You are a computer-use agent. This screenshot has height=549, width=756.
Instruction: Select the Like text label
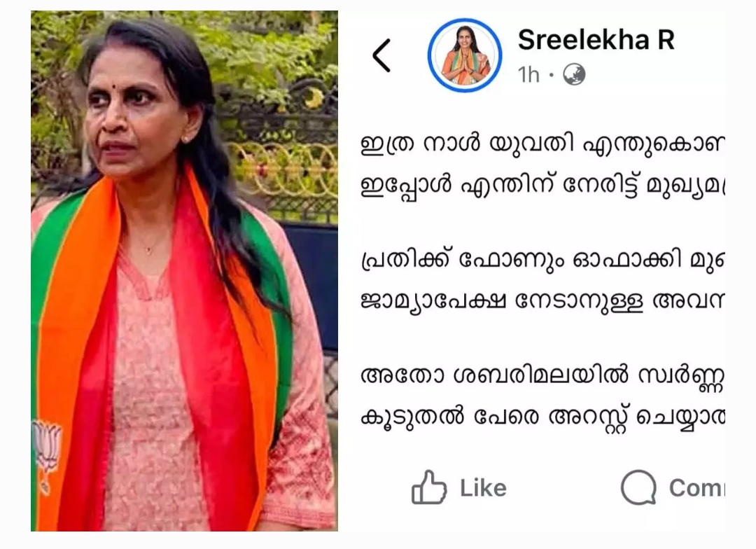[483, 488]
